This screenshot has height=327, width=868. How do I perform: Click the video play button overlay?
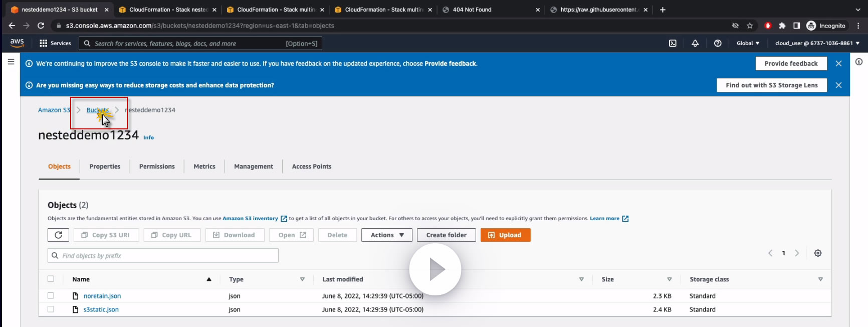pos(435,269)
